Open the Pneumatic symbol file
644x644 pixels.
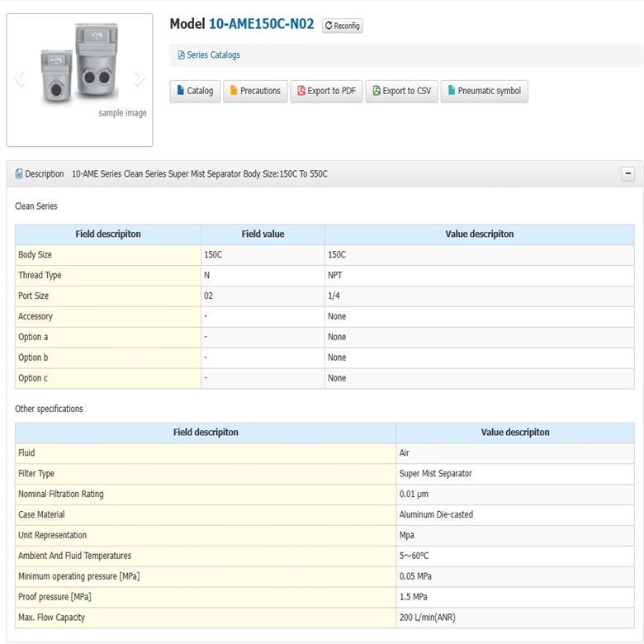[x=484, y=91]
